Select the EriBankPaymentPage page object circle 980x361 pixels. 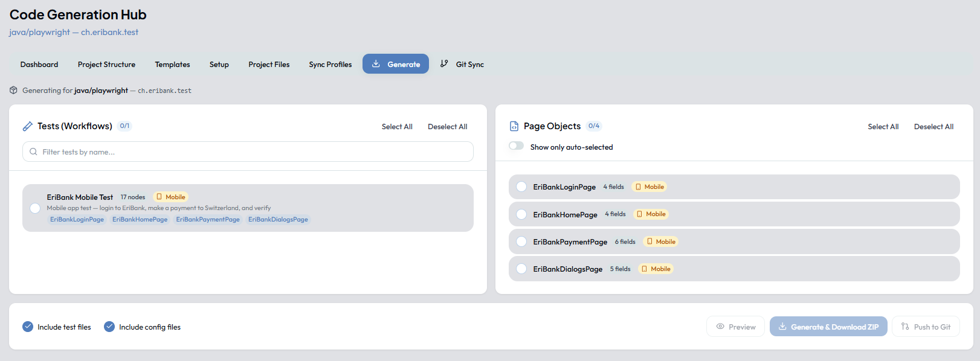click(521, 241)
